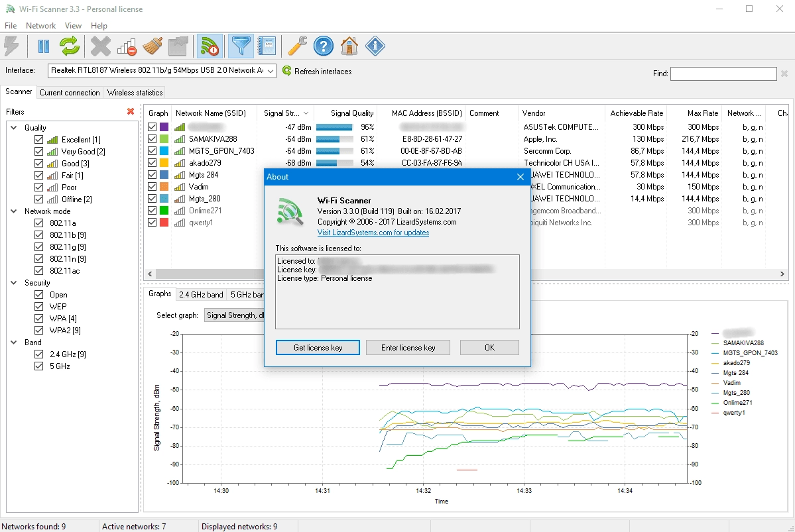The image size is (795, 532).
Task: Click the network list scroll left arrow
Action: tap(150, 274)
